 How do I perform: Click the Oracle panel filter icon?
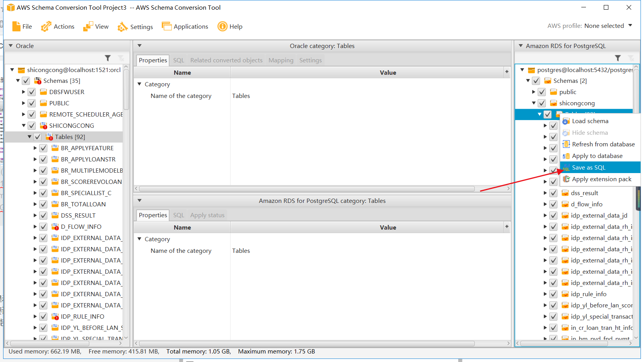(x=108, y=58)
